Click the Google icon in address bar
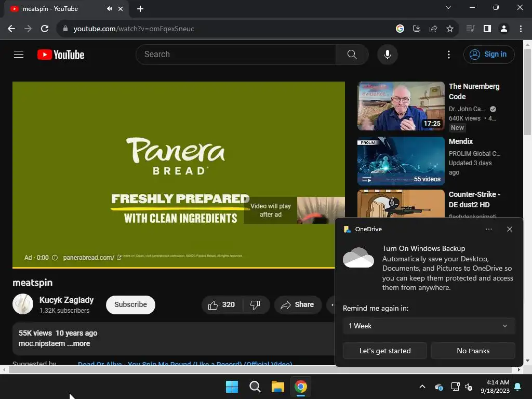Viewport: 532px width, 399px height. pos(400,29)
